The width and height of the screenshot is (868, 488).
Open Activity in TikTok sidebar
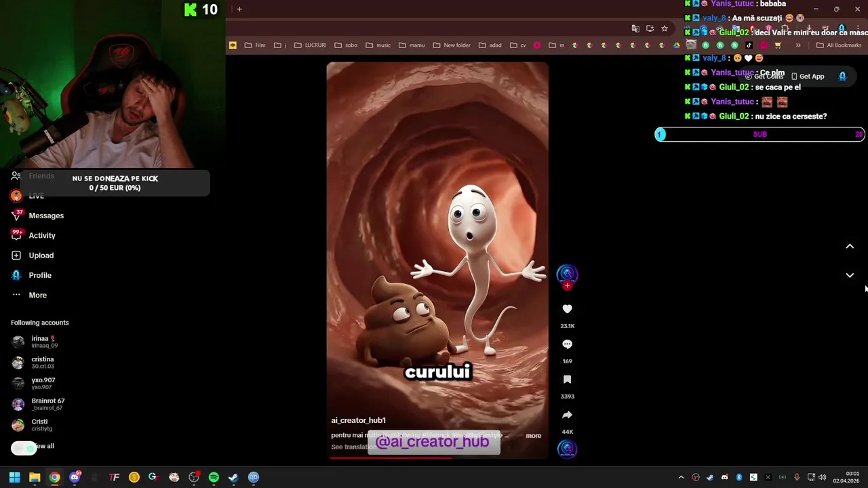point(34,235)
